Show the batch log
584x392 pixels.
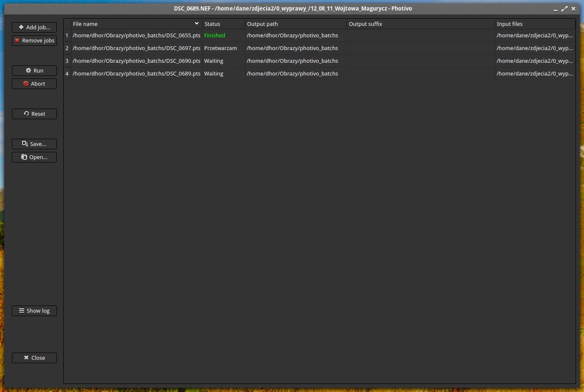[34, 311]
